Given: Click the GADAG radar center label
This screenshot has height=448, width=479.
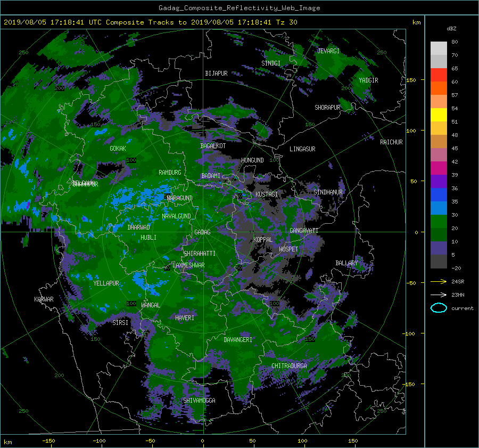Looking at the screenshot, I should click(x=202, y=232).
